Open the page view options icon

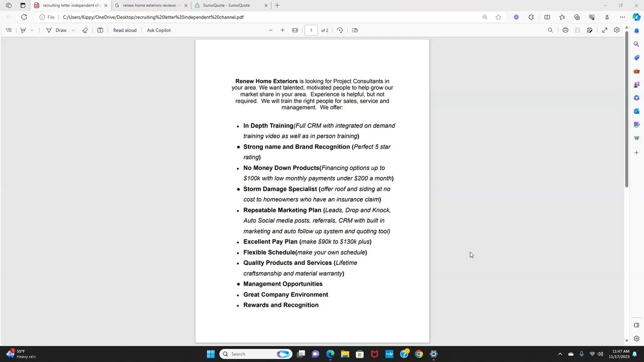point(355,30)
